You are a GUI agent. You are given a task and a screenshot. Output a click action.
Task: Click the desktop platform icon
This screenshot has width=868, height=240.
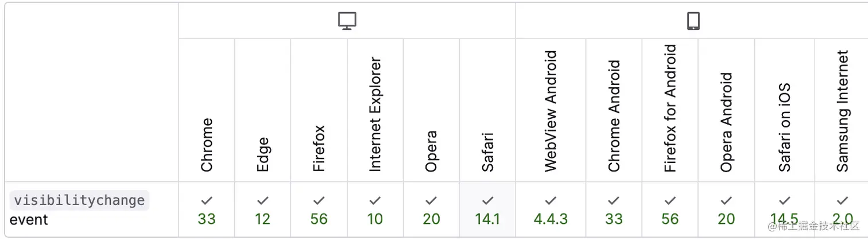(347, 21)
